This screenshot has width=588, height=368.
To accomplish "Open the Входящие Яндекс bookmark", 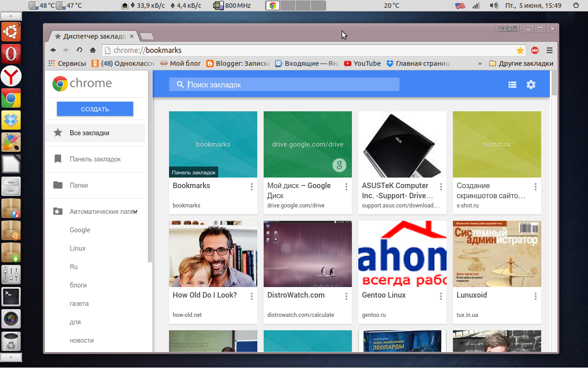I will tap(307, 63).
